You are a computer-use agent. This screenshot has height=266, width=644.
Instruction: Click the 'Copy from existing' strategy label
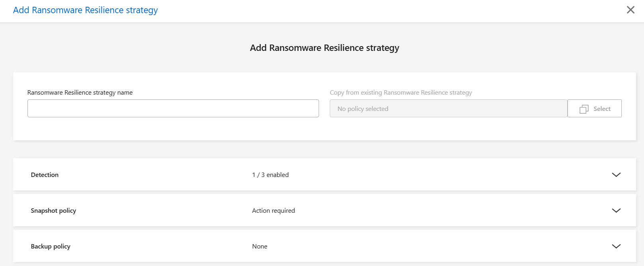pos(401,92)
